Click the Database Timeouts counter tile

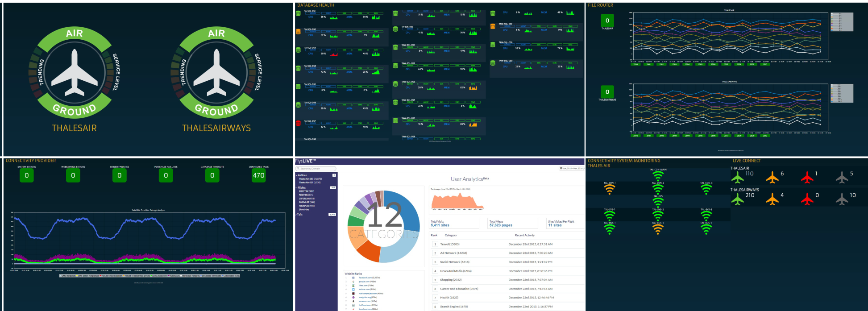pyautogui.click(x=212, y=175)
